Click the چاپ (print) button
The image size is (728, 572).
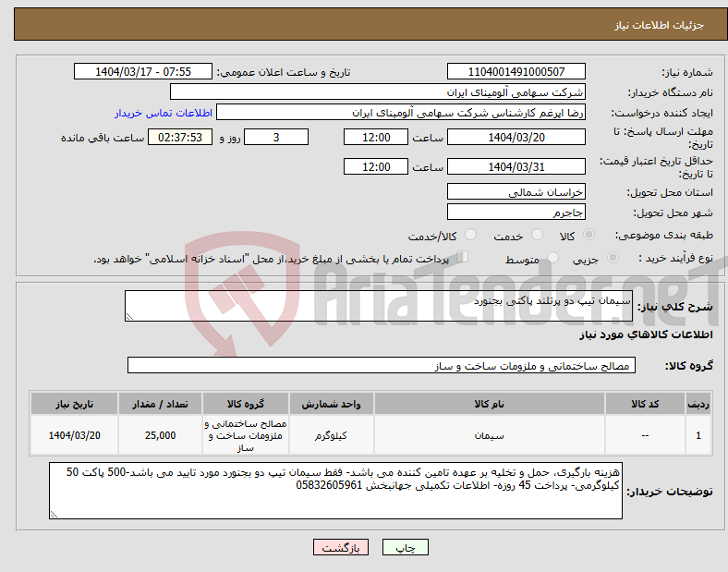(405, 547)
